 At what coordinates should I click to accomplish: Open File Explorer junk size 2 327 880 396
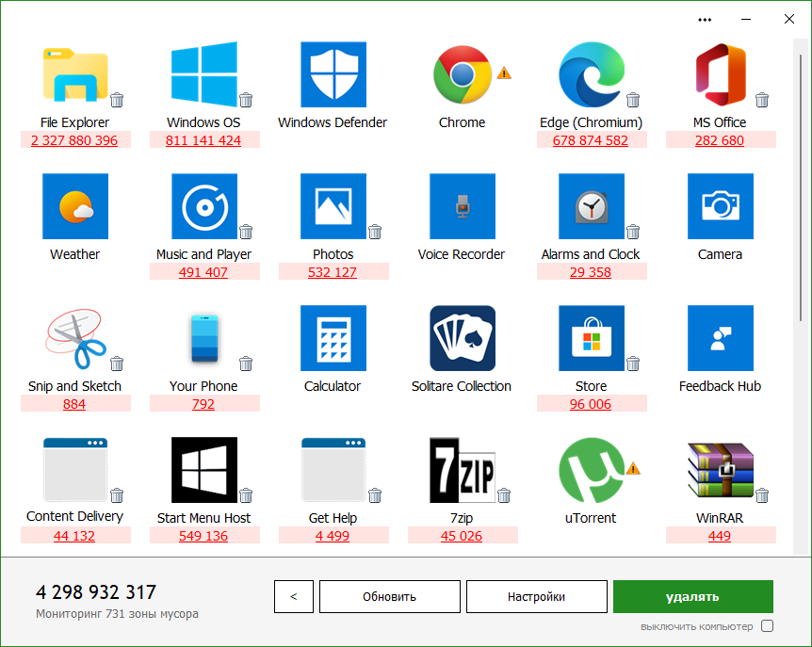[x=75, y=140]
